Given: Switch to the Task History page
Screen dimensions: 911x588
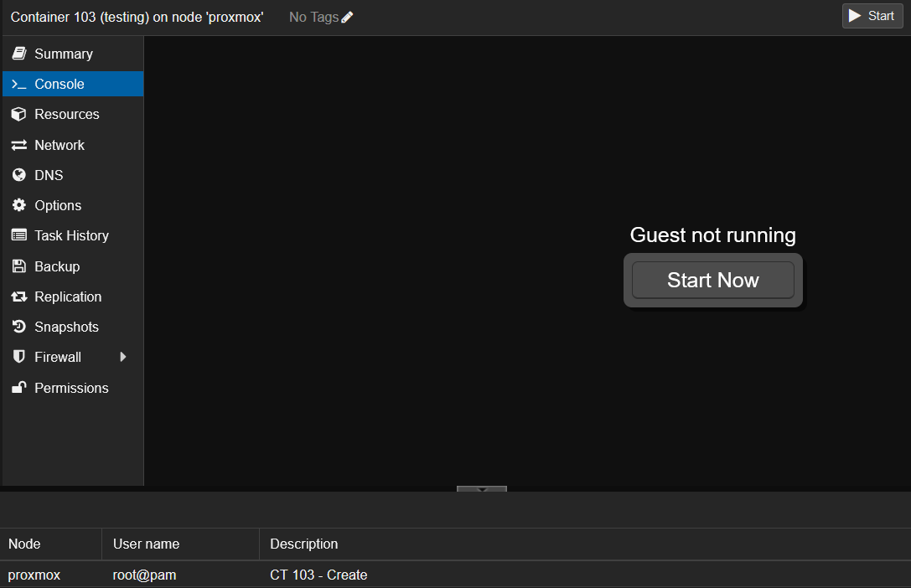Looking at the screenshot, I should 71,235.
